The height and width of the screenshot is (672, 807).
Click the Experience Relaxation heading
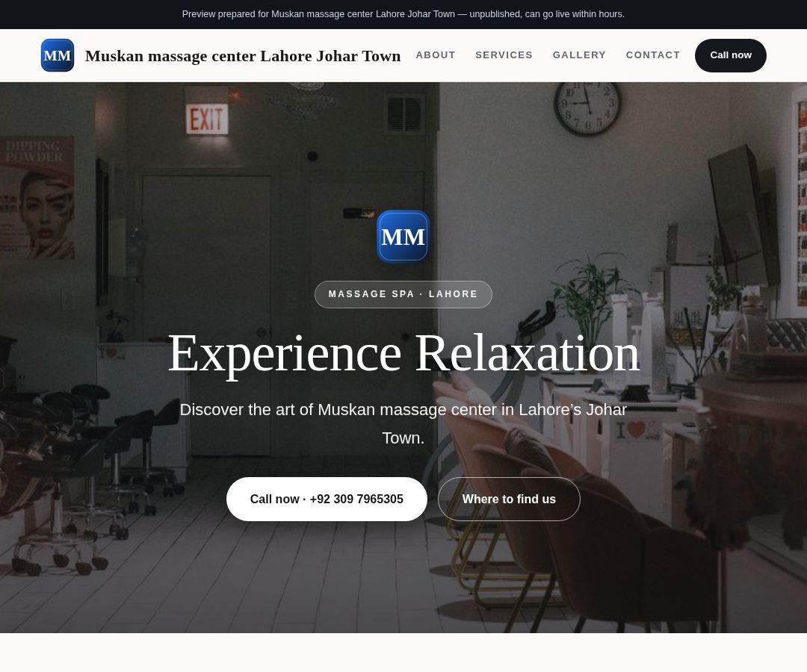403,354
